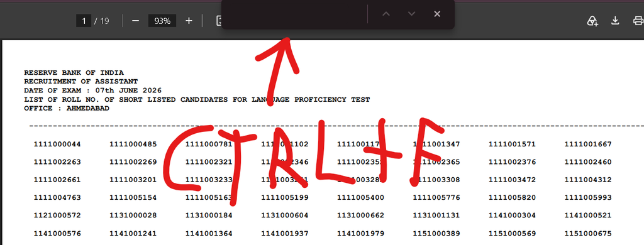Screen dimensions: 644x245
Task: Click the print icon
Action: pos(638,21)
